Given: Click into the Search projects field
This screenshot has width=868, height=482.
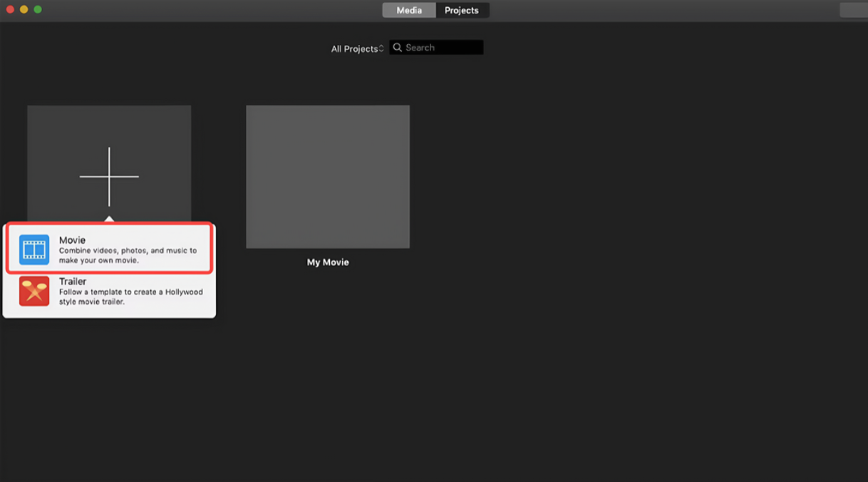Looking at the screenshot, I should (436, 48).
